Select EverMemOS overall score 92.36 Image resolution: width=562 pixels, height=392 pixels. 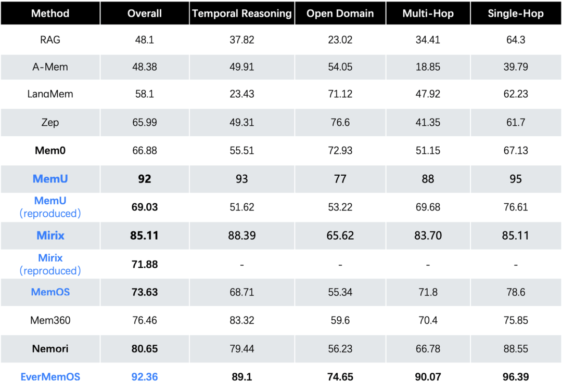point(145,376)
